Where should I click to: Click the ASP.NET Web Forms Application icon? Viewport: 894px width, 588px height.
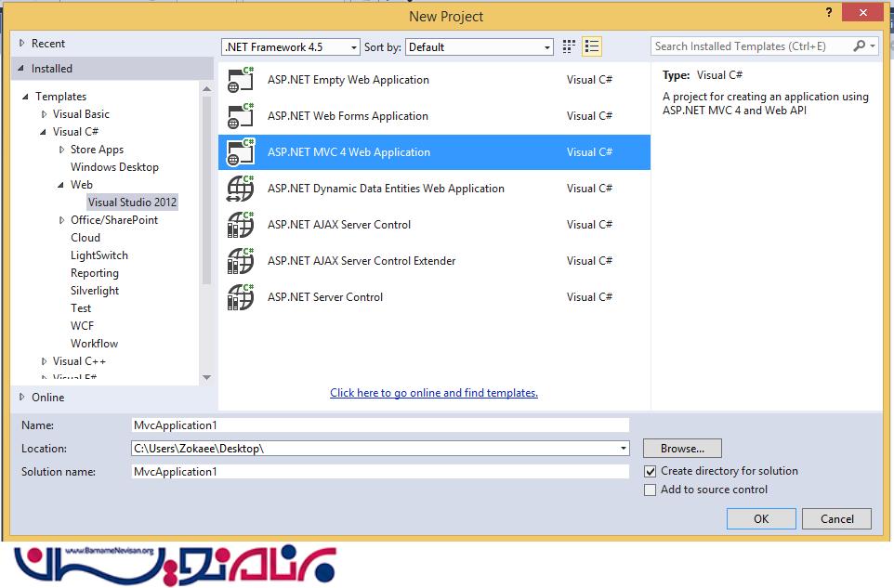tap(241, 116)
